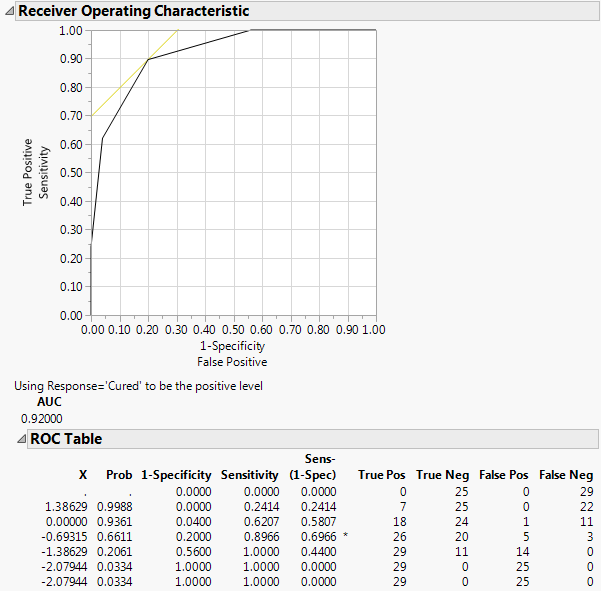
Task: Click the True Positive axis label
Action: [27, 172]
